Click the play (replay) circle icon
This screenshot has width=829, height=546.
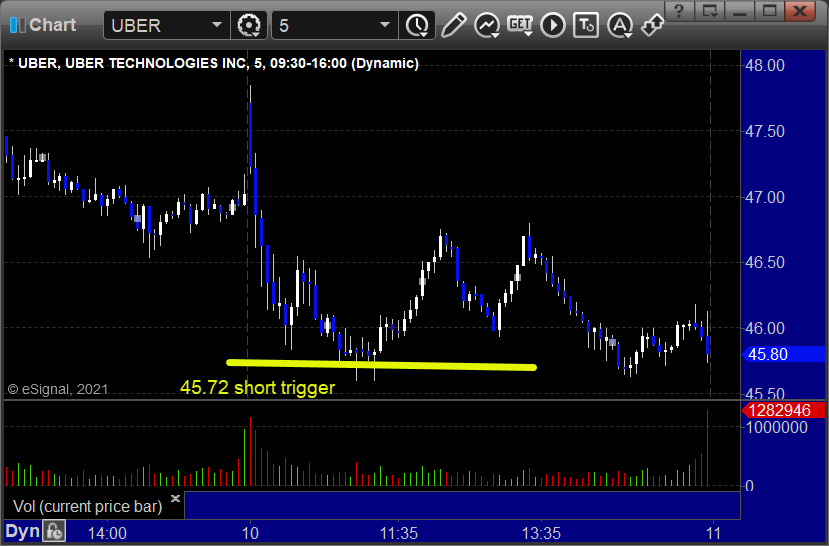pyautogui.click(x=553, y=25)
